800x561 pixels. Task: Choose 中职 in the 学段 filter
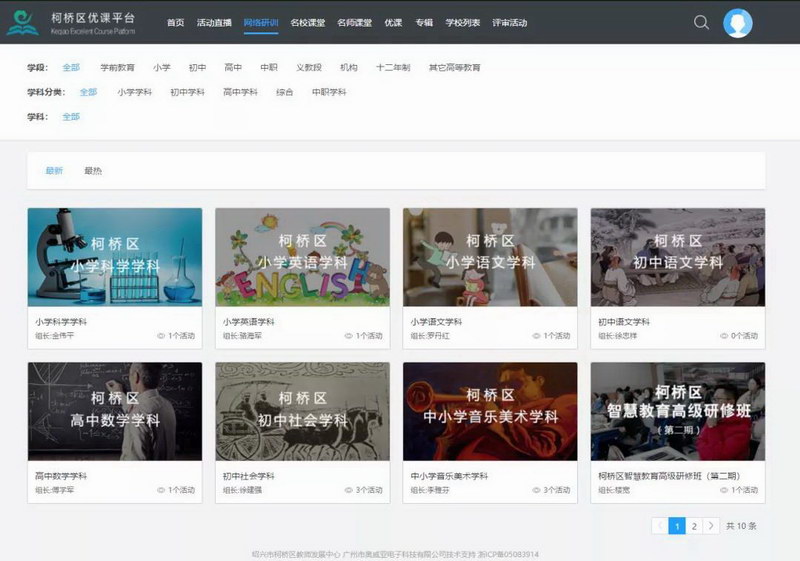point(269,68)
